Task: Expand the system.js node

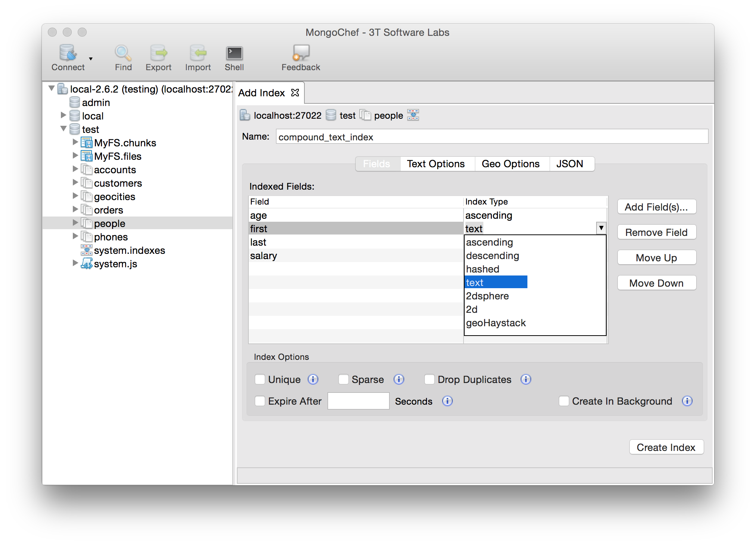Action: (75, 263)
